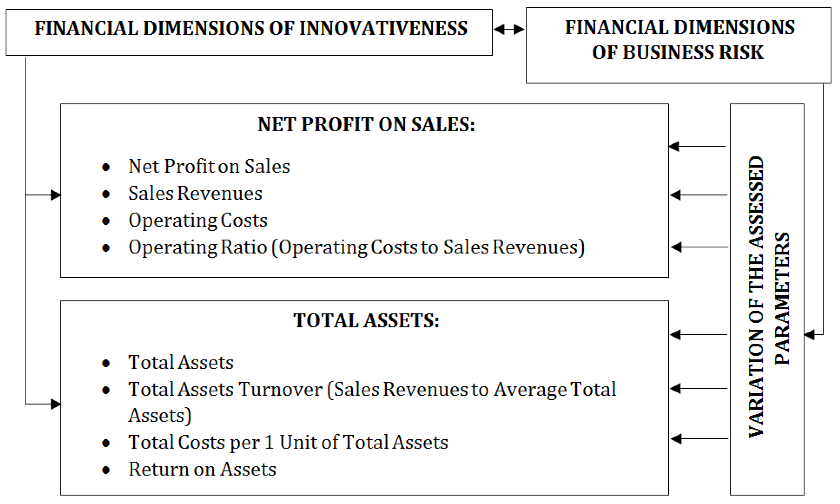
Task: Click the bullet point before Operating Costs
Action: tap(106, 221)
